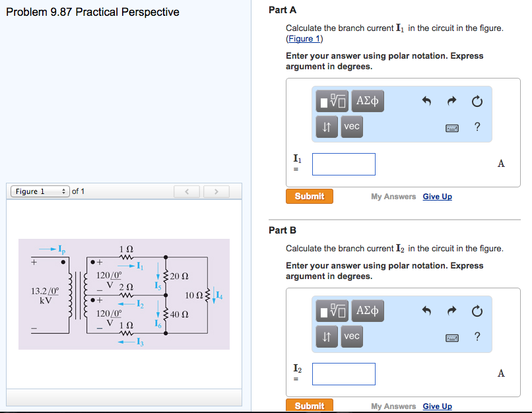Submit your Part A answer
Viewport: 532px width, 413px height.
tap(309, 196)
